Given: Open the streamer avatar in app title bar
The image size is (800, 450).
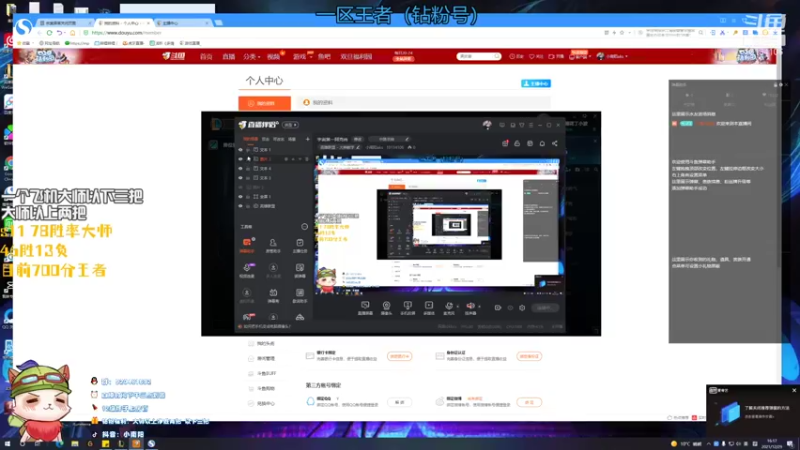Looking at the screenshot, I should (487, 124).
